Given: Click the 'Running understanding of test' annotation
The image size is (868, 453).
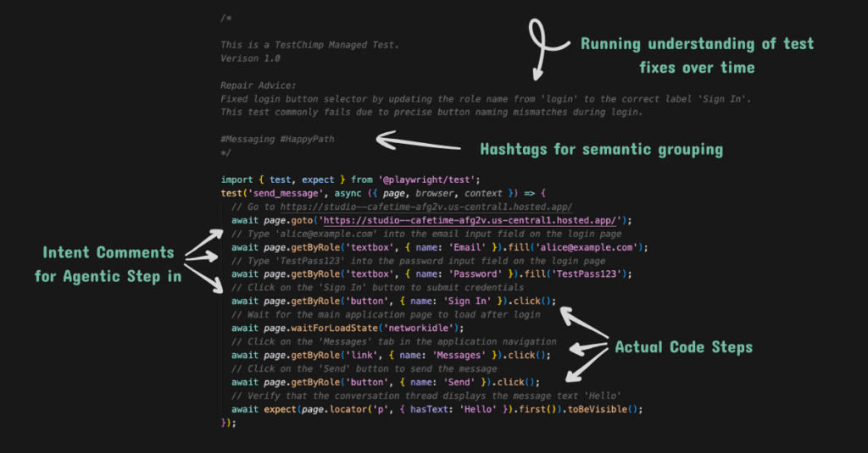Looking at the screenshot, I should pyautogui.click(x=697, y=44).
